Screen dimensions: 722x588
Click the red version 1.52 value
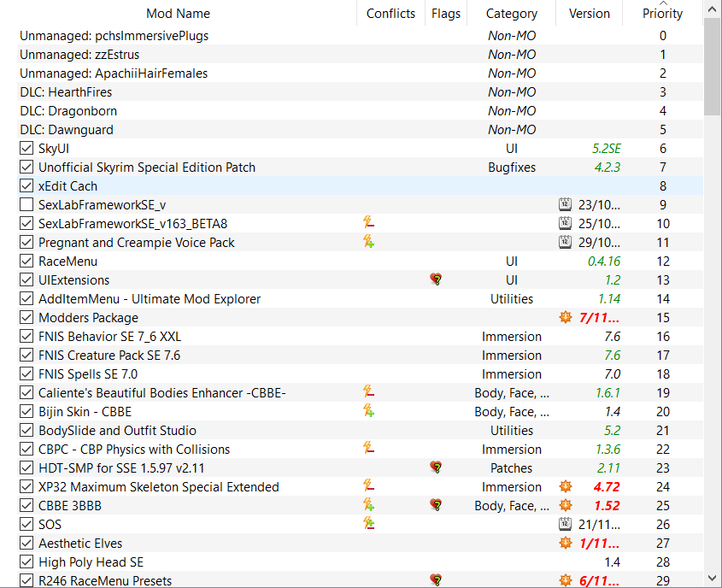(x=607, y=506)
